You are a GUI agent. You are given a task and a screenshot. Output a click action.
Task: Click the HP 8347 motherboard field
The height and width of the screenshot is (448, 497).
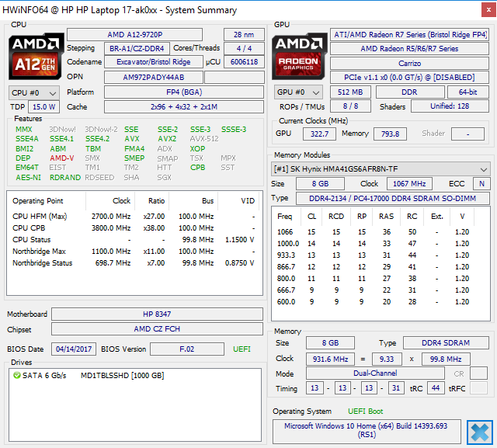pos(157,314)
